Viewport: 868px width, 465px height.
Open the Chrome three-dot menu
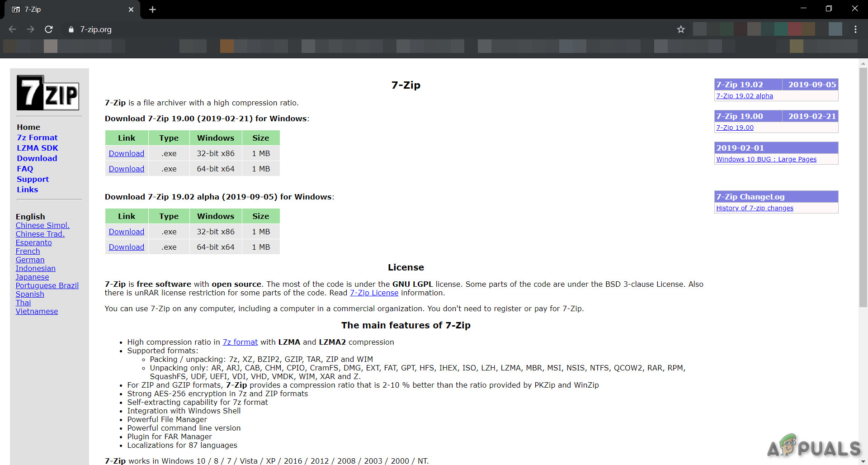point(855,29)
